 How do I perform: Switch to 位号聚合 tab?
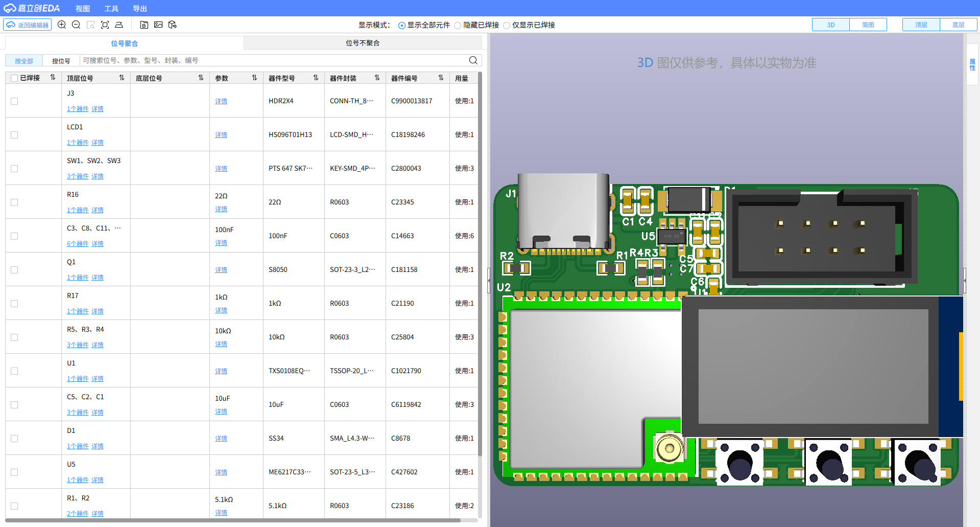pos(125,43)
